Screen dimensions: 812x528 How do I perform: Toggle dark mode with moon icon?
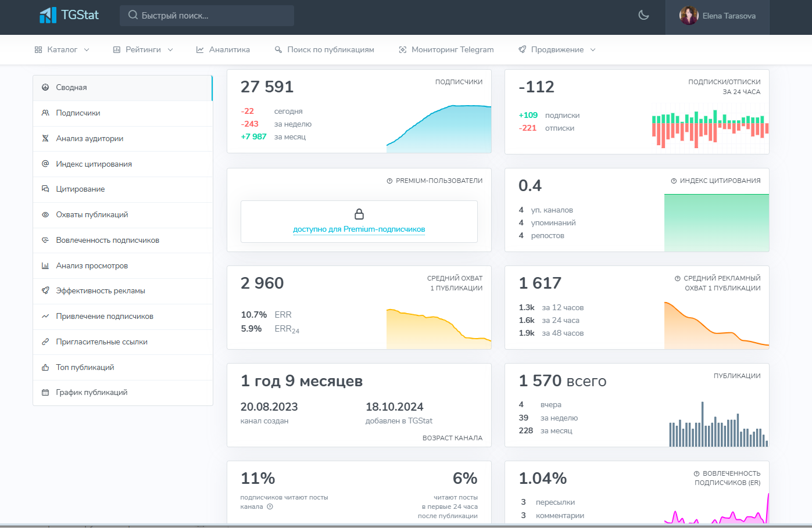pyautogui.click(x=643, y=15)
